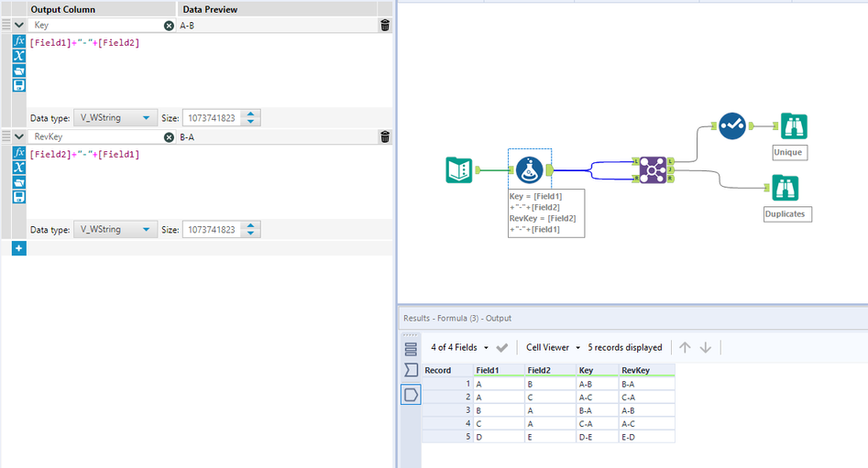This screenshot has width=868, height=468.
Task: Click the Formula tool annotation box
Action: click(545, 213)
